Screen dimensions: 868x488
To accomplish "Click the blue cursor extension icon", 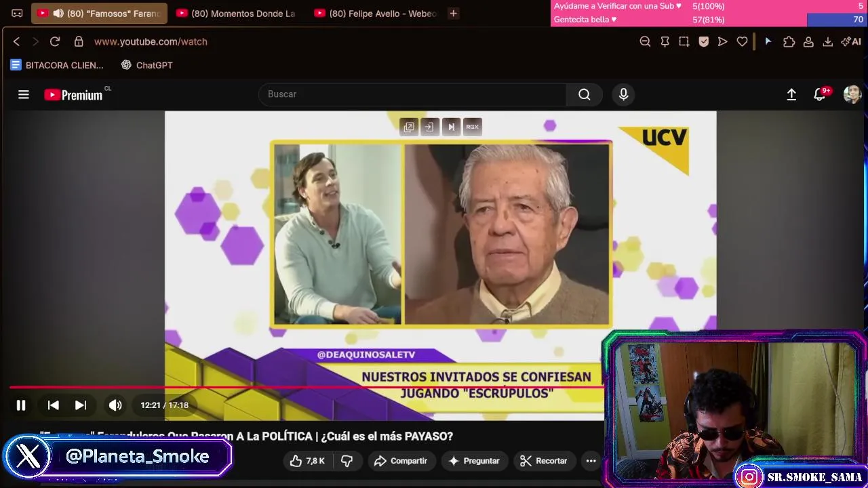I will pos(768,41).
